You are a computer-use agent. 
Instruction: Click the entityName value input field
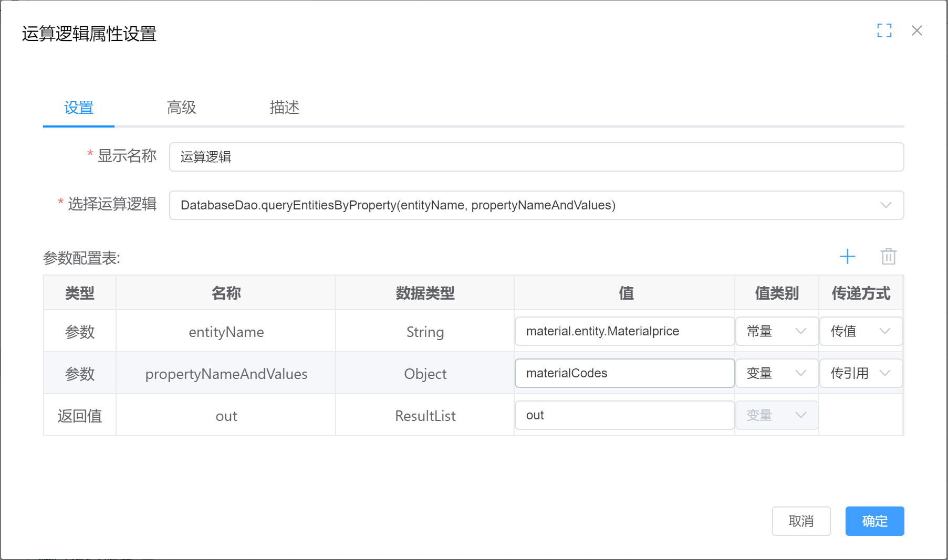click(x=624, y=331)
